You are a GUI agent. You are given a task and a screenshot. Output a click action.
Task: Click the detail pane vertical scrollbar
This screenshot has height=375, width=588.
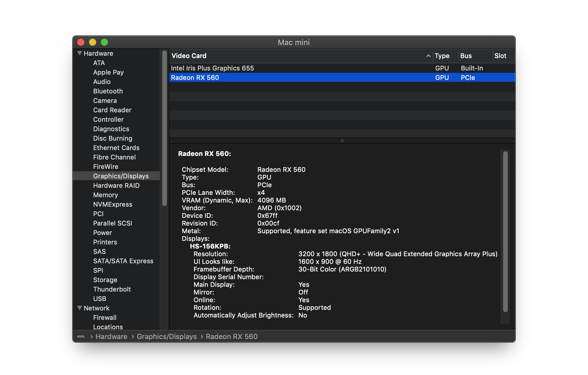click(x=505, y=231)
